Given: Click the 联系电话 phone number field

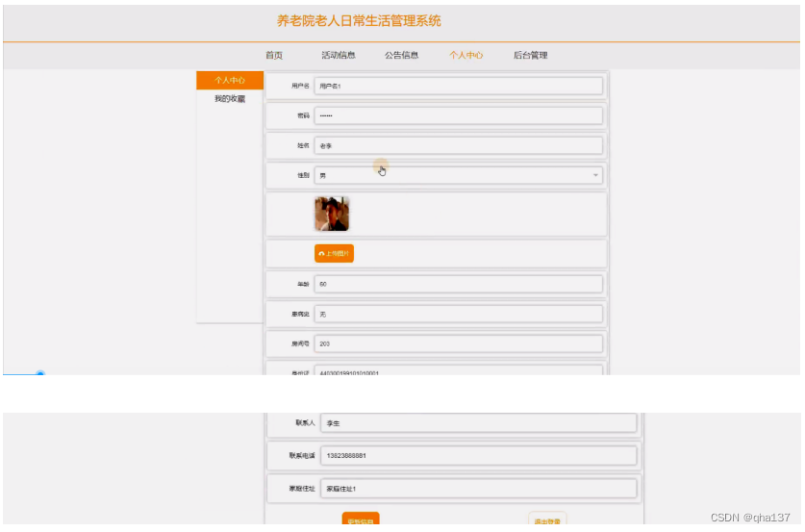Looking at the screenshot, I should 478,455.
